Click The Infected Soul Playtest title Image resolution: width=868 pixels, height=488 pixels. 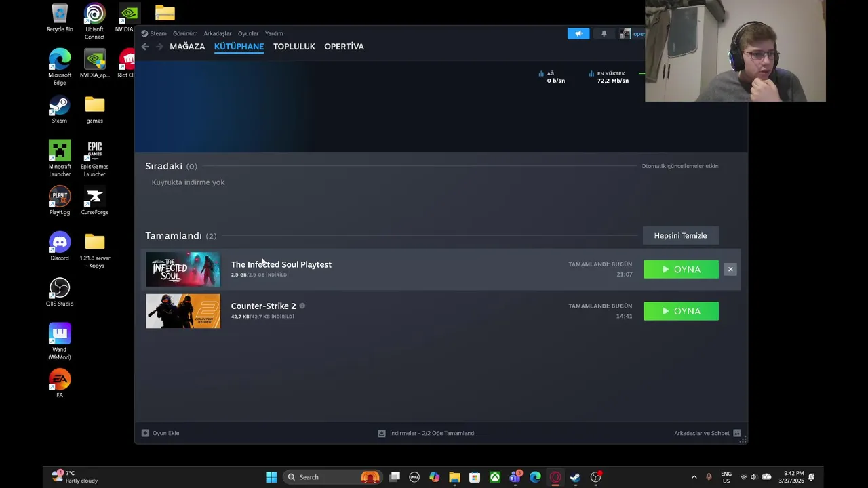pyautogui.click(x=281, y=264)
